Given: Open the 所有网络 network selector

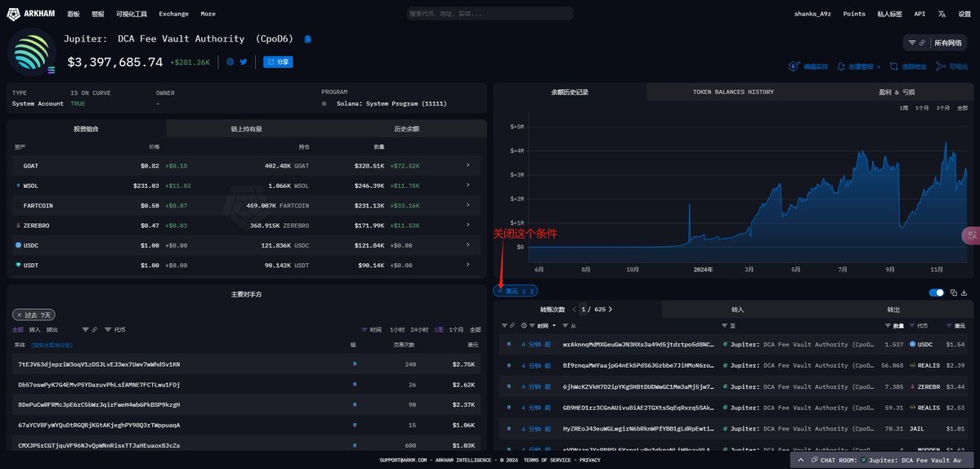Looking at the screenshot, I should coord(947,42).
